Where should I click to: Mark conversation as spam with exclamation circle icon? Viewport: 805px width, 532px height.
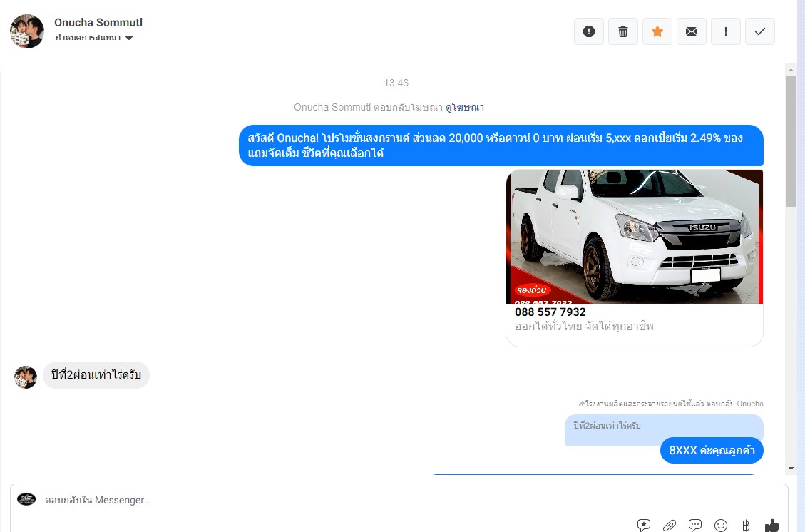[589, 31]
